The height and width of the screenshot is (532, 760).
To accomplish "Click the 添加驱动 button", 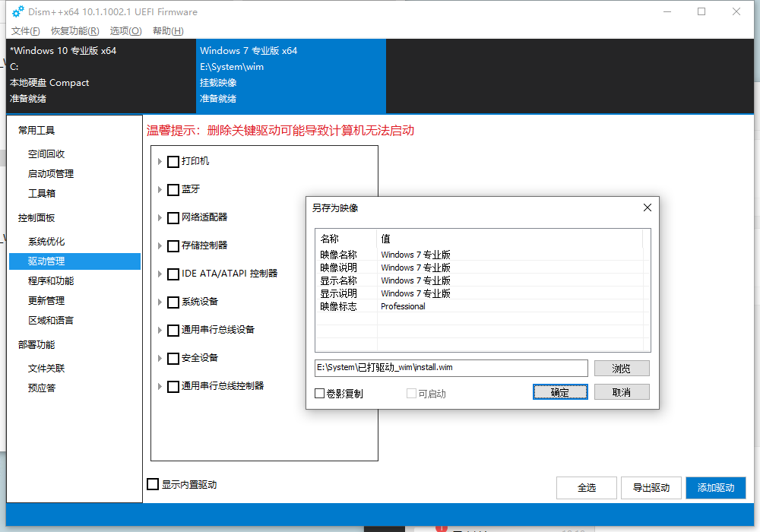I will [x=716, y=487].
